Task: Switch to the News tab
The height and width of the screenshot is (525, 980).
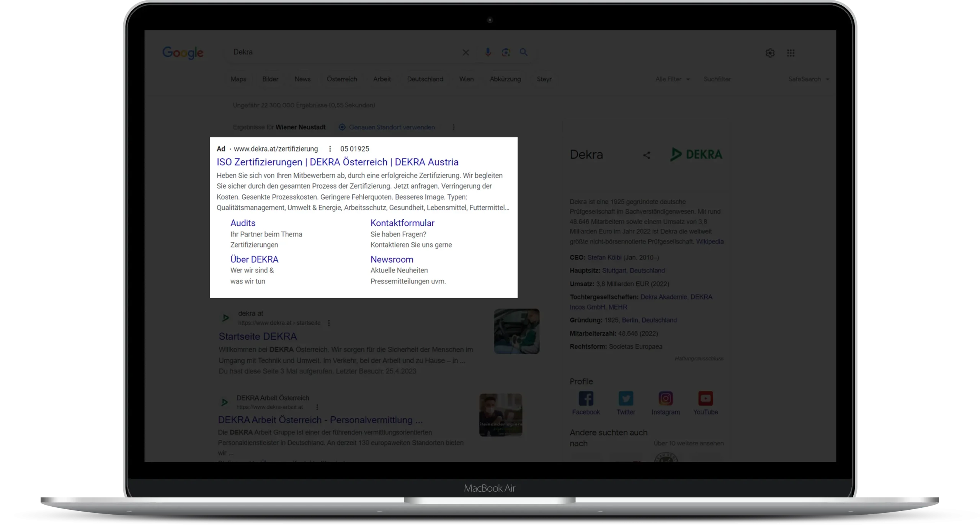Action: 302,79
